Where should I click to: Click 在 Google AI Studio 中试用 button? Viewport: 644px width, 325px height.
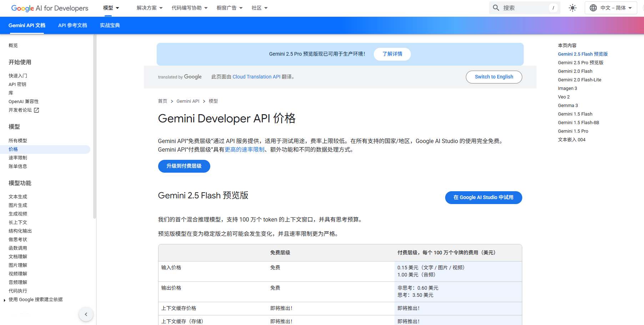coord(484,197)
